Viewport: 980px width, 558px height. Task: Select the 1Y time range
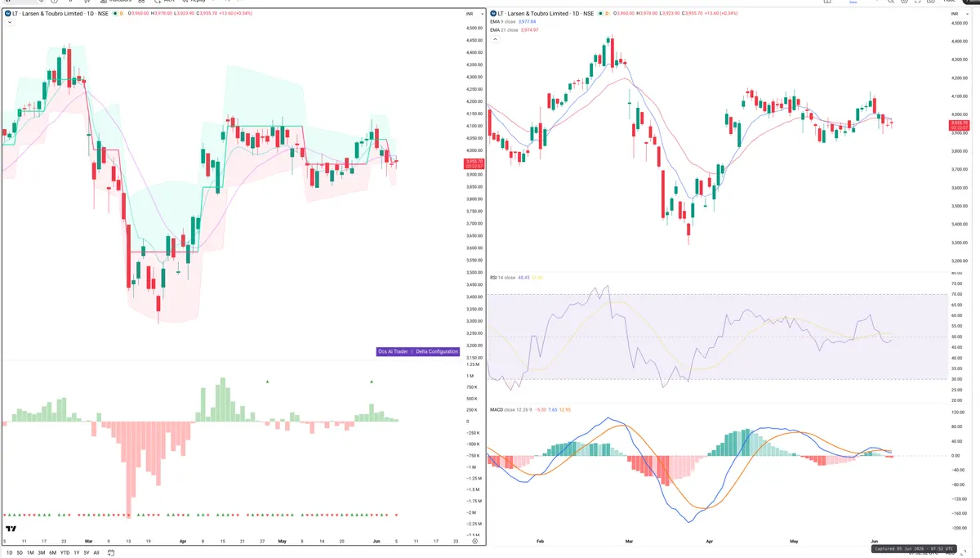tap(77, 553)
